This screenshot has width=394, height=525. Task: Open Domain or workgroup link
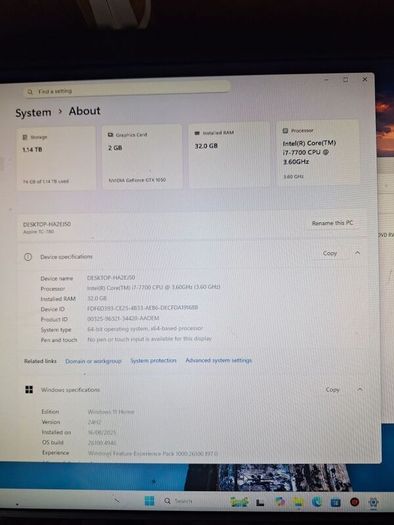(93, 361)
